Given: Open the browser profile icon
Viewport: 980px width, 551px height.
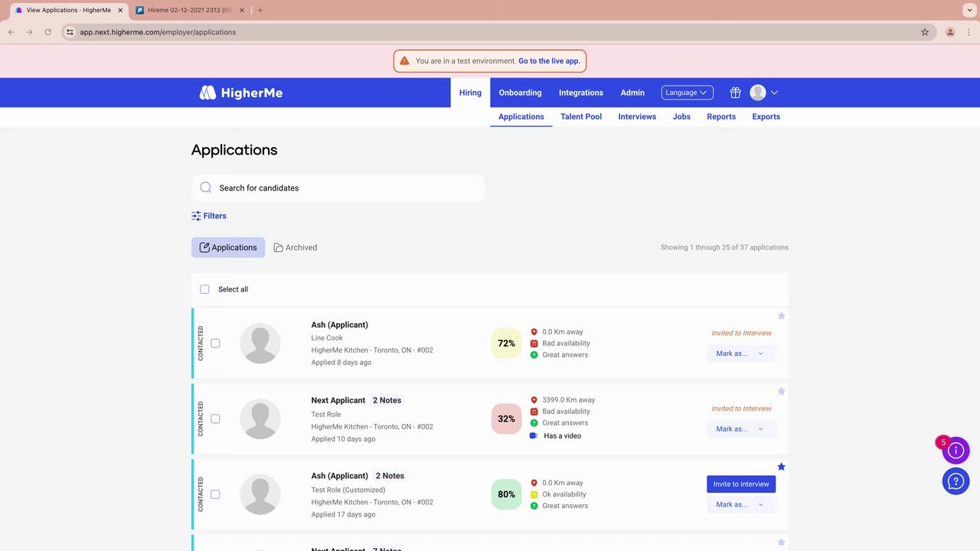Looking at the screenshot, I should click(950, 32).
